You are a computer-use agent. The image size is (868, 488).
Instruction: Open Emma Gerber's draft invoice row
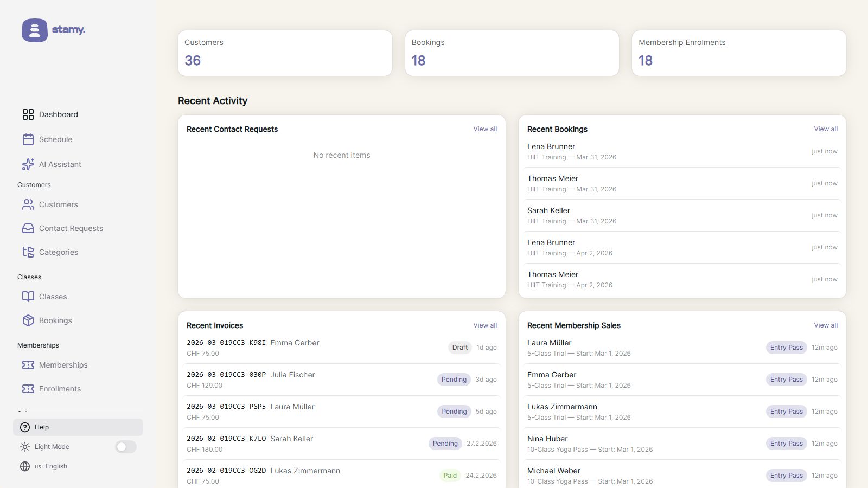[341, 348]
